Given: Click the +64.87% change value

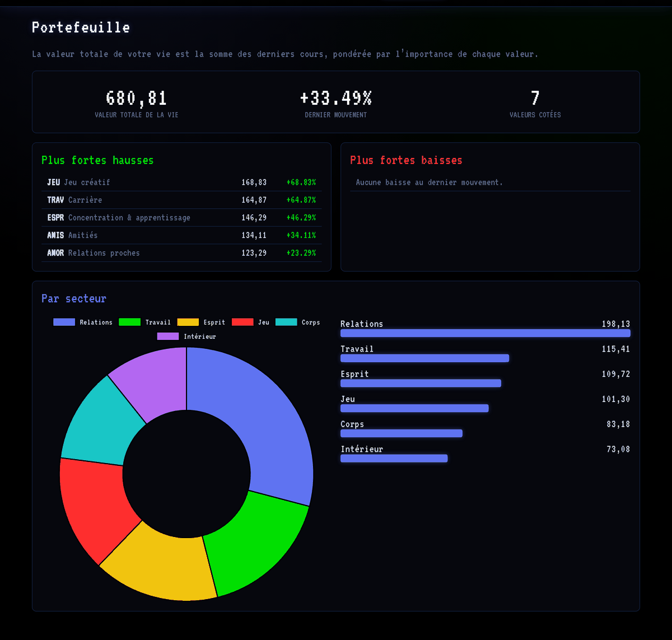Looking at the screenshot, I should click(x=301, y=200).
